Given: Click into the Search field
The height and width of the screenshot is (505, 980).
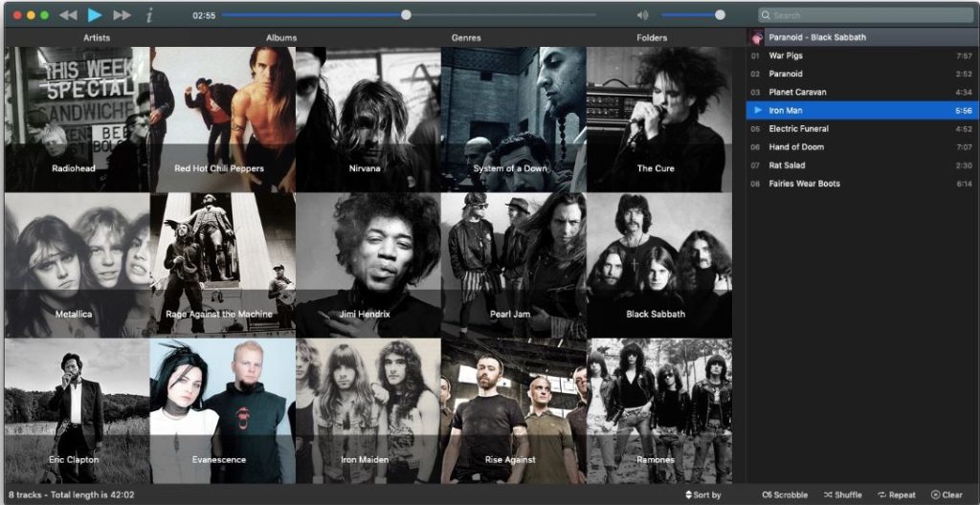Looking at the screenshot, I should click(x=865, y=15).
